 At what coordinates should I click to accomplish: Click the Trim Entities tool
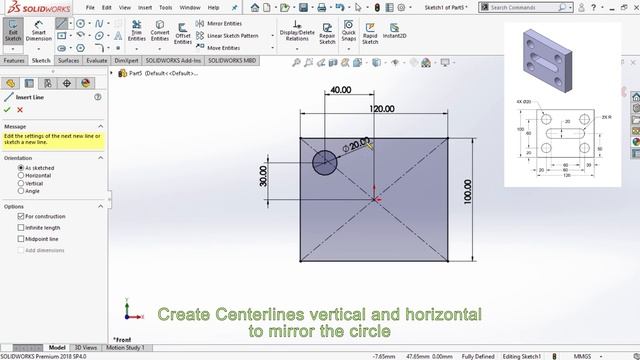137,31
